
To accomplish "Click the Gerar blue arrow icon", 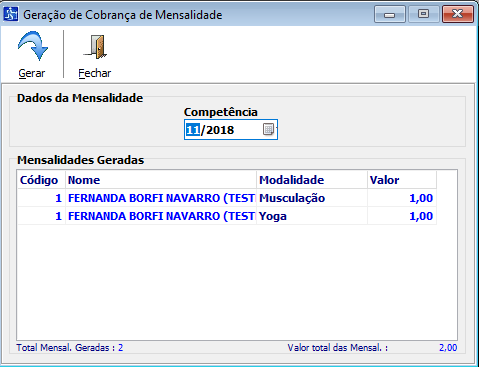I will [33, 46].
